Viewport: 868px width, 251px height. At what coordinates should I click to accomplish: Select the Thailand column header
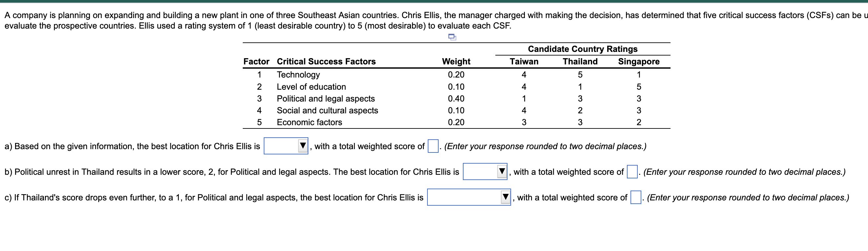pyautogui.click(x=580, y=61)
